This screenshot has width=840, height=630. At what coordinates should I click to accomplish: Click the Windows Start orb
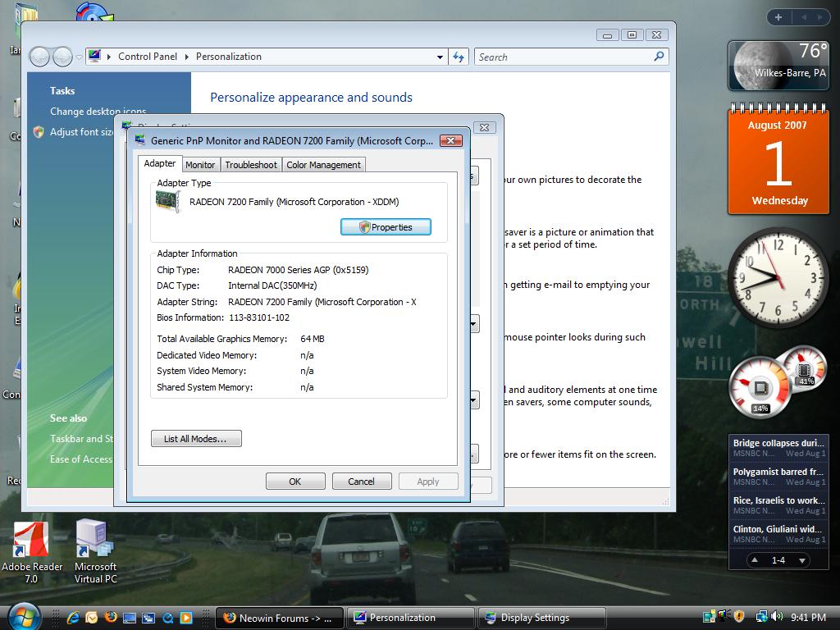[24, 616]
